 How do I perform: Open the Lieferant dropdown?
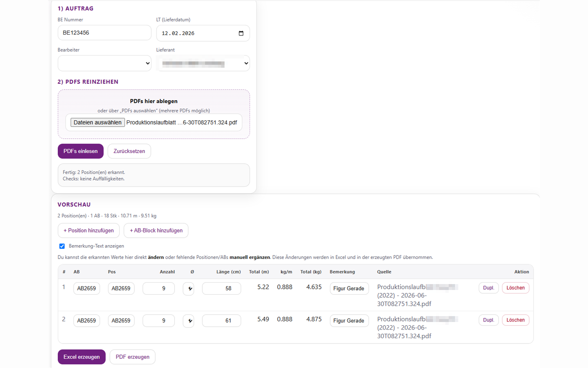(x=203, y=63)
